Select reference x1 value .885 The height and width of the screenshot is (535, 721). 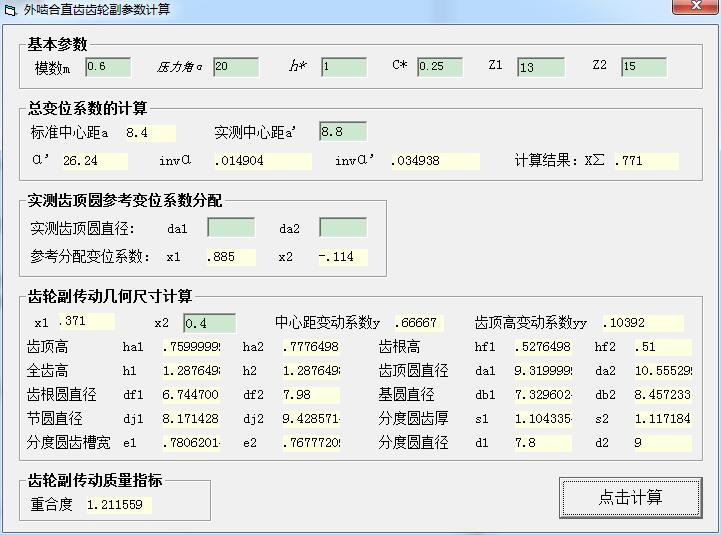pos(231,257)
